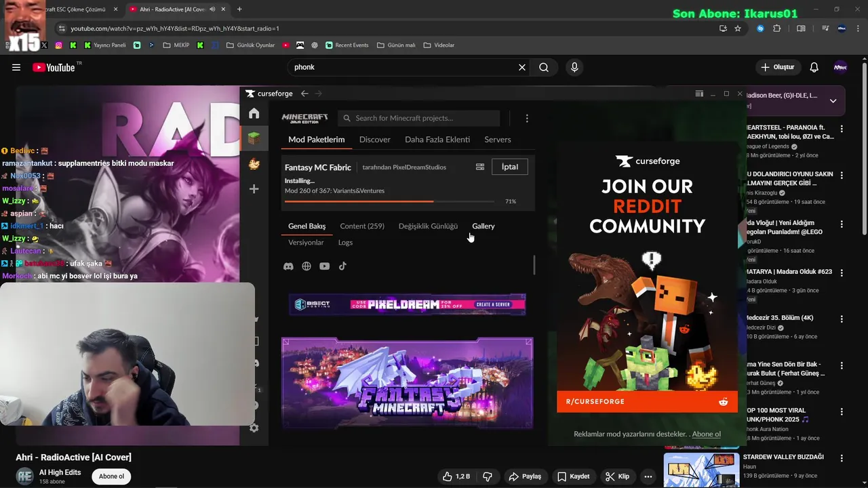
Task: Open the Versiyonlar tab
Action: pos(306,243)
